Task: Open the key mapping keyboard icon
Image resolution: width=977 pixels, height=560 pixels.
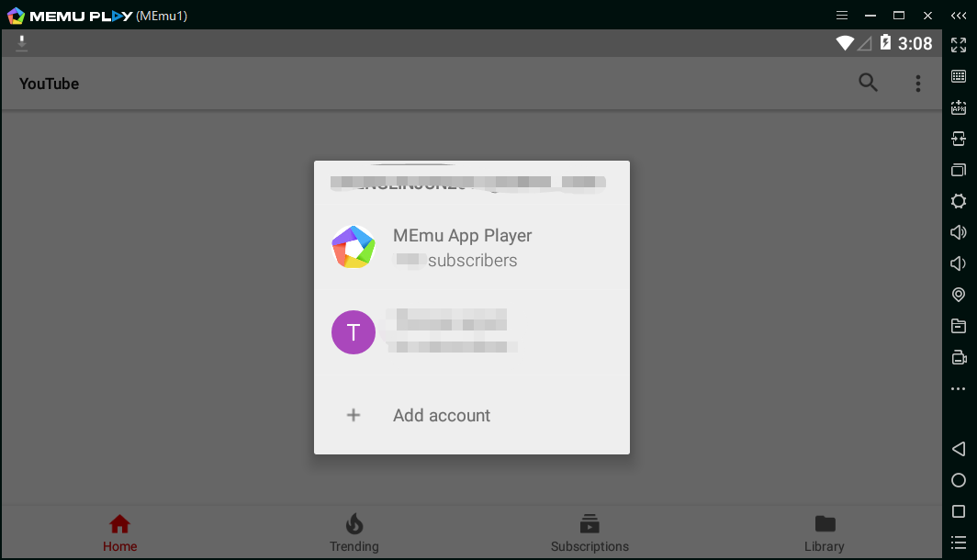Action: tap(959, 76)
